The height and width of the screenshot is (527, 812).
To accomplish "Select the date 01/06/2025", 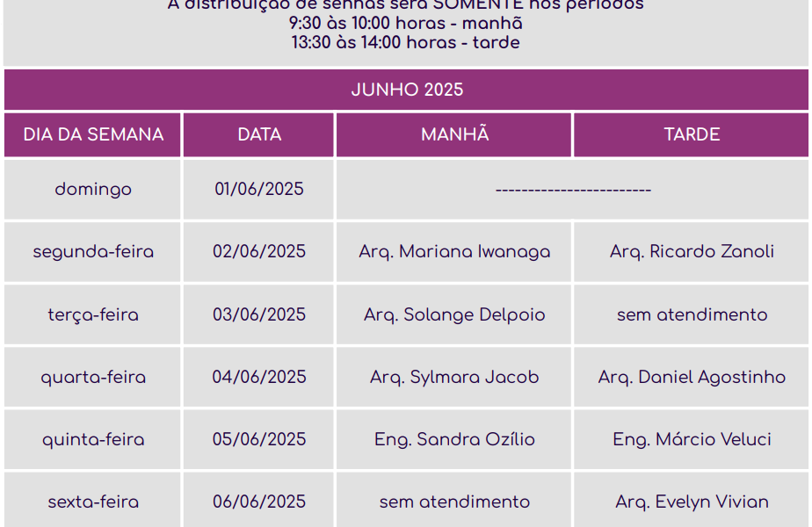I will (x=259, y=189).
